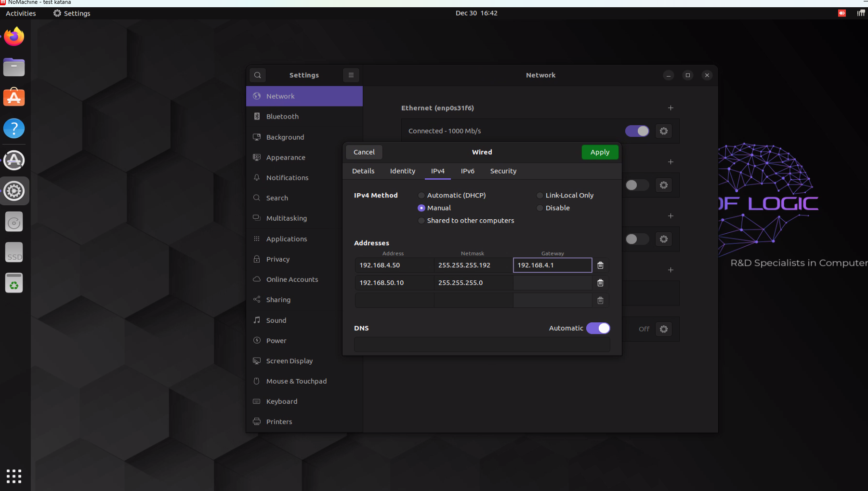Switch to the IPv6 tab
868x491 pixels.
pyautogui.click(x=467, y=171)
